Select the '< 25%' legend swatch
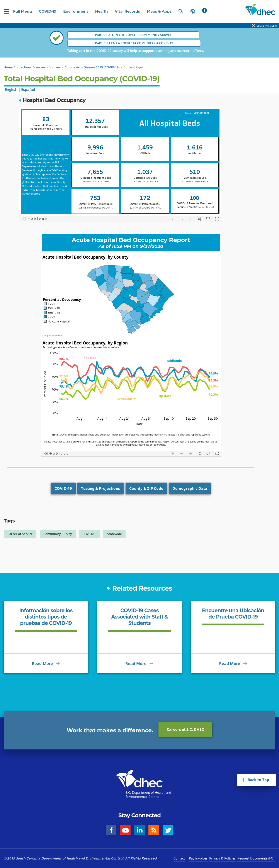This screenshot has height=868, width=279. click(x=45, y=303)
